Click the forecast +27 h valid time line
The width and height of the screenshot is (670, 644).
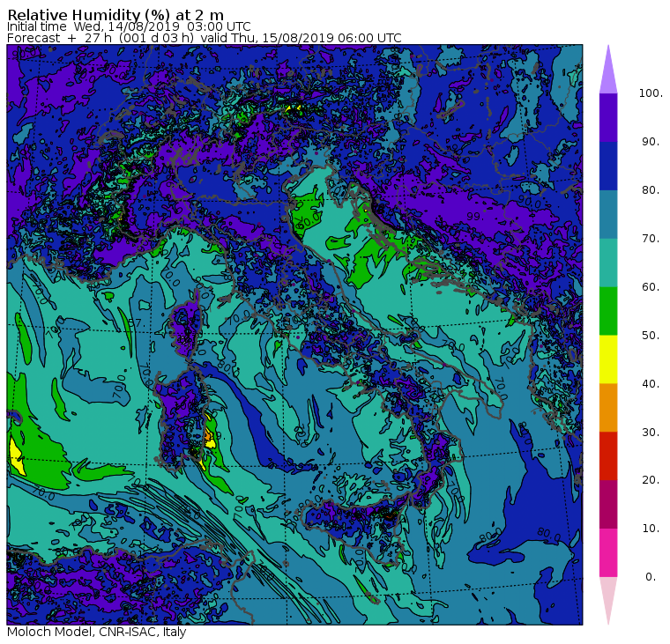click(205, 38)
